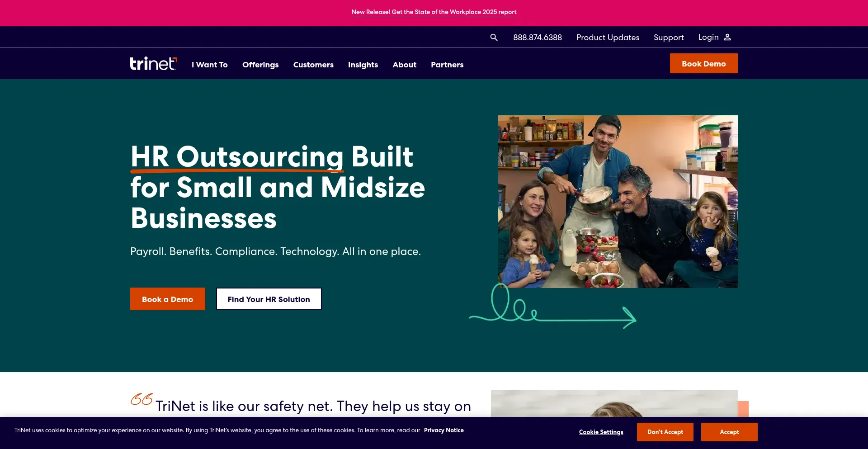This screenshot has height=449, width=868.
Task: Click the Book a Demo hero button
Action: pyautogui.click(x=168, y=299)
